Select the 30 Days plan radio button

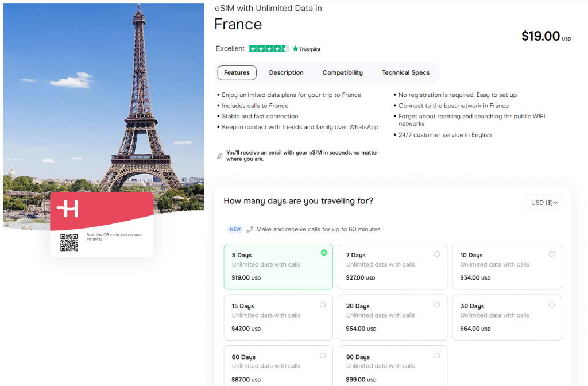pos(551,304)
